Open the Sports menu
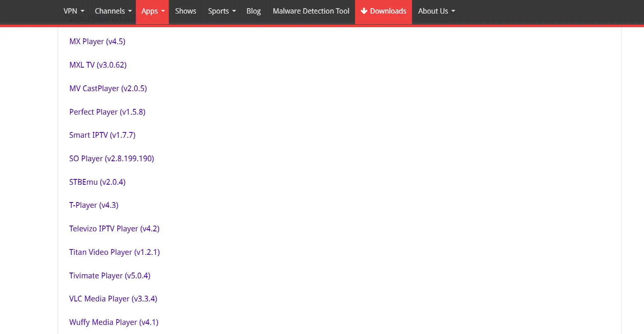Screen dimensions: 644x334 [x=222, y=11]
